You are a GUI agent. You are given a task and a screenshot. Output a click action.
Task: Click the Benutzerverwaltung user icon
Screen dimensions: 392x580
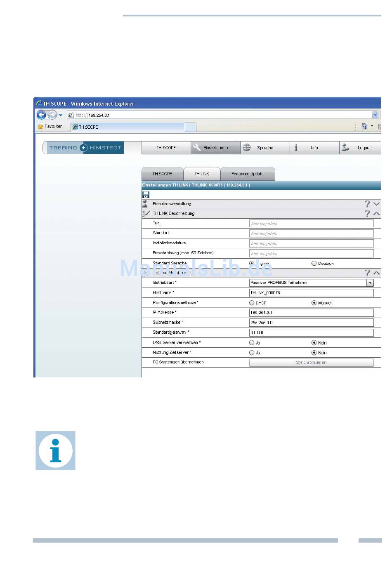coord(145,204)
